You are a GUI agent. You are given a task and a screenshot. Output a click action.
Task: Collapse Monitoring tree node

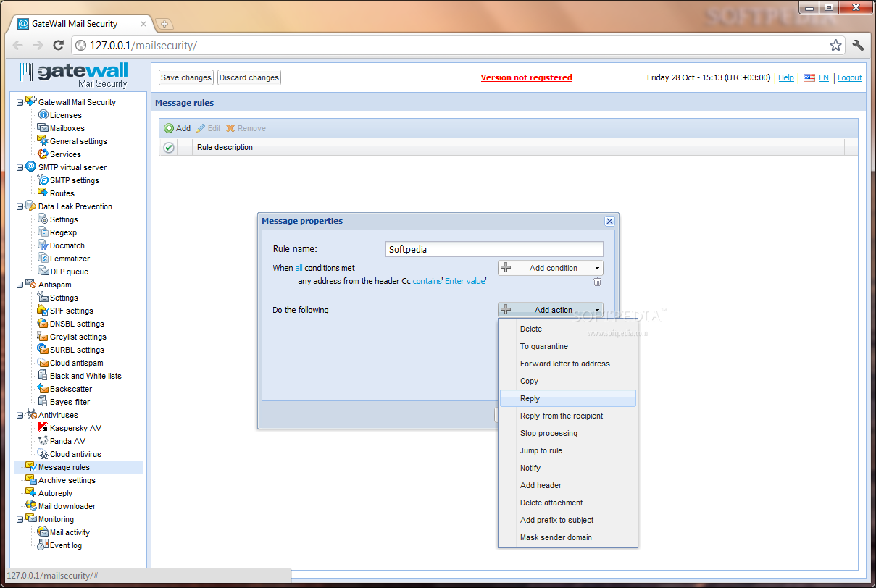pos(20,519)
